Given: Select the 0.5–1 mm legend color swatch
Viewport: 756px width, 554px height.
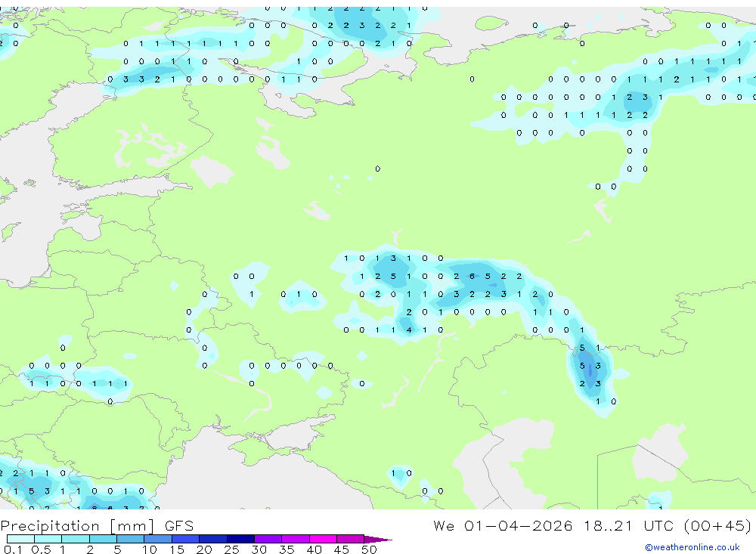Looking at the screenshot, I should pyautogui.click(x=48, y=539).
